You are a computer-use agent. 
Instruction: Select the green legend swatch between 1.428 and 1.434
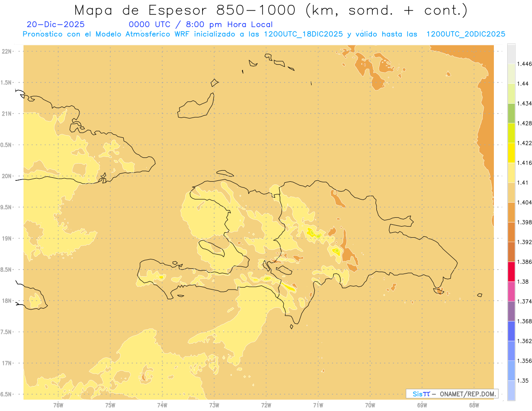[x=511, y=113]
